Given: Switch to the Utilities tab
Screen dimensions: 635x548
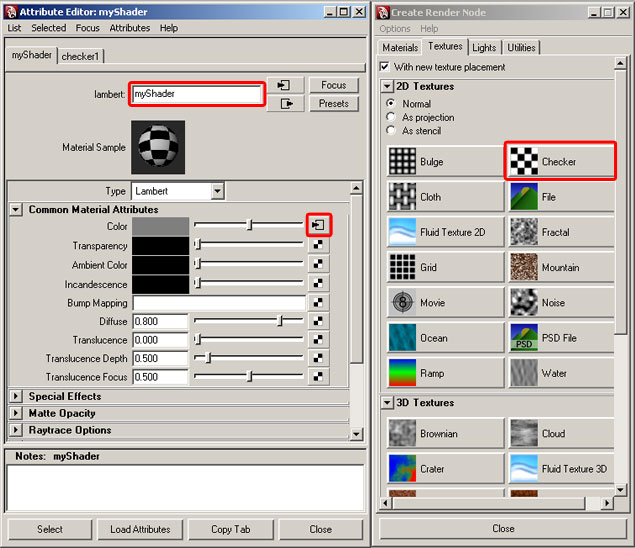Looking at the screenshot, I should 521,47.
